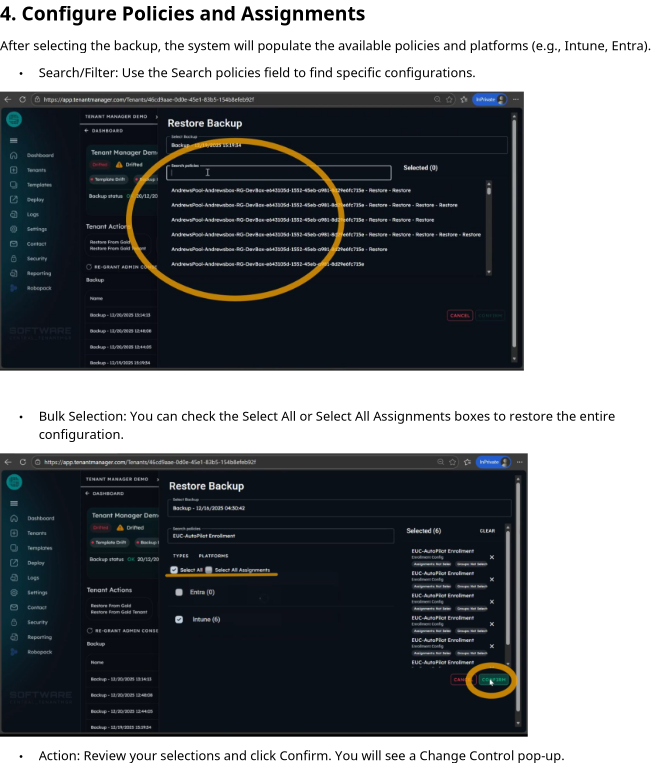
Task: Switch to the TYPES tab
Action: [181, 555]
